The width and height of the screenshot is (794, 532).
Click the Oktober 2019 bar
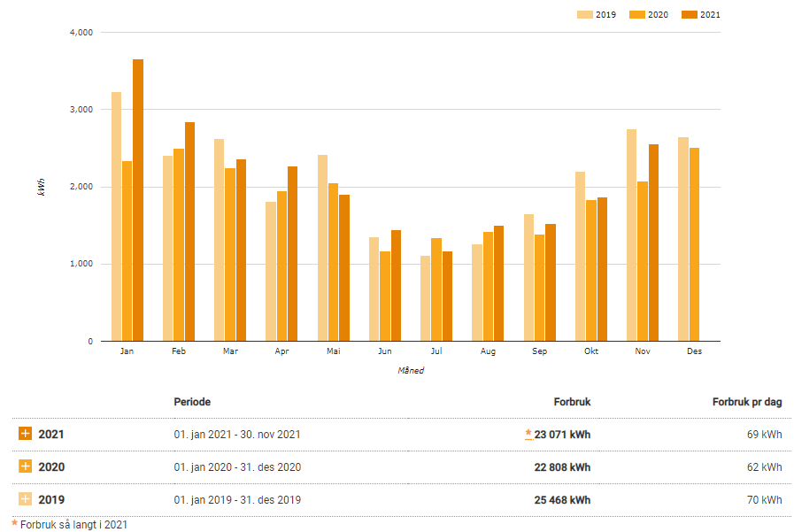pyautogui.click(x=581, y=256)
